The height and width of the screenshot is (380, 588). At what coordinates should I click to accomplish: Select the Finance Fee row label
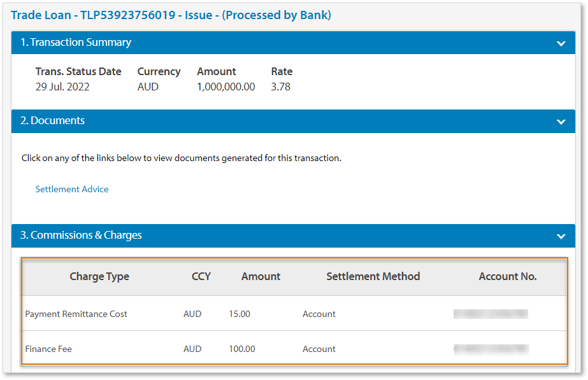coord(48,349)
